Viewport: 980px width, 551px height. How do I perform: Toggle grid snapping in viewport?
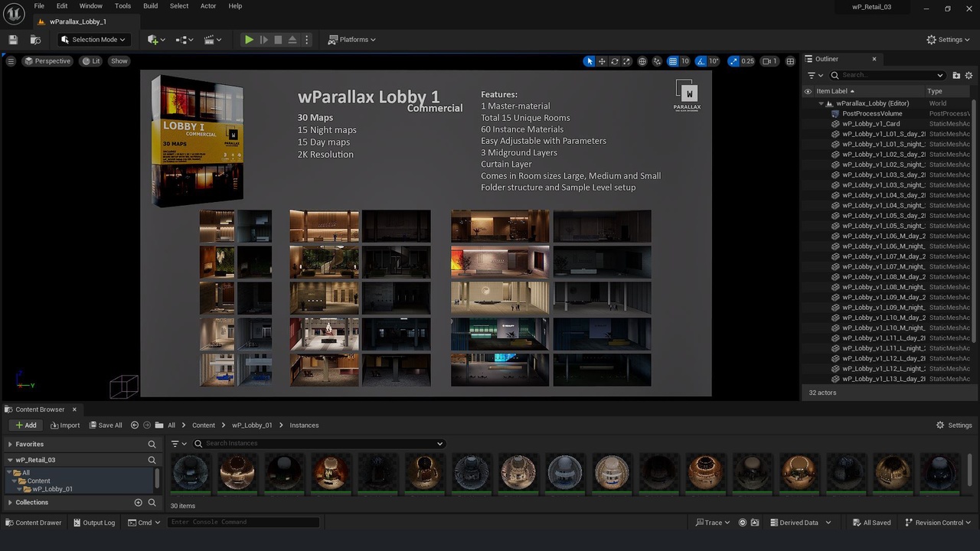click(x=673, y=61)
